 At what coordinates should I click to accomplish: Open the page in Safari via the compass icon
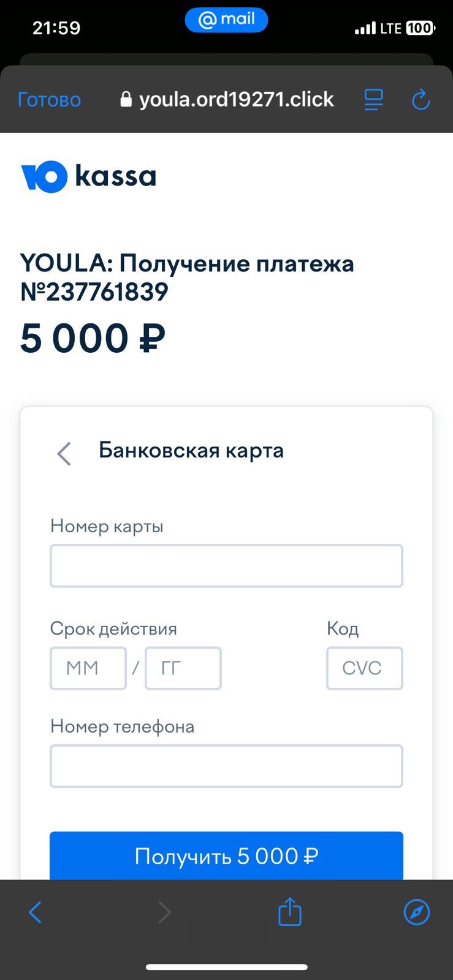click(x=417, y=912)
